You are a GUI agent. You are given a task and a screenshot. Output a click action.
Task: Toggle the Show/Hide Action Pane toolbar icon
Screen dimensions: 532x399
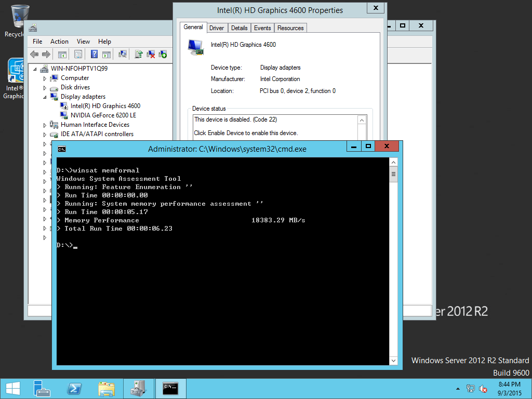[x=107, y=54]
